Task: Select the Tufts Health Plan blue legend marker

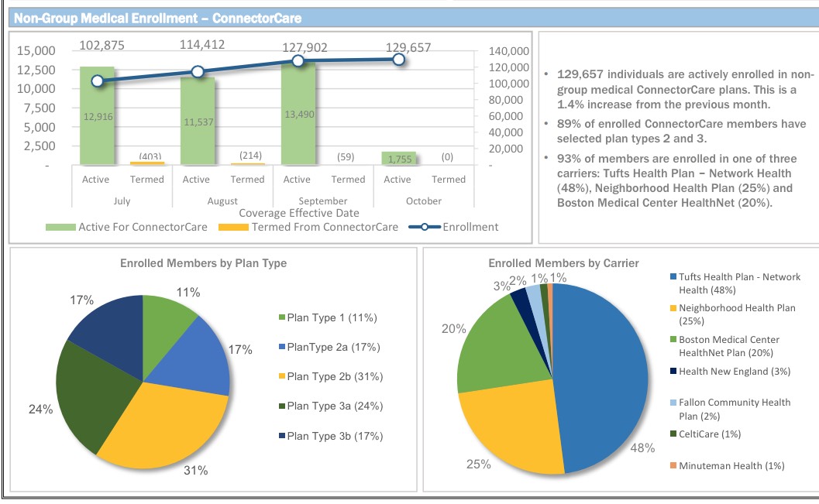Action: pyautogui.click(x=673, y=277)
